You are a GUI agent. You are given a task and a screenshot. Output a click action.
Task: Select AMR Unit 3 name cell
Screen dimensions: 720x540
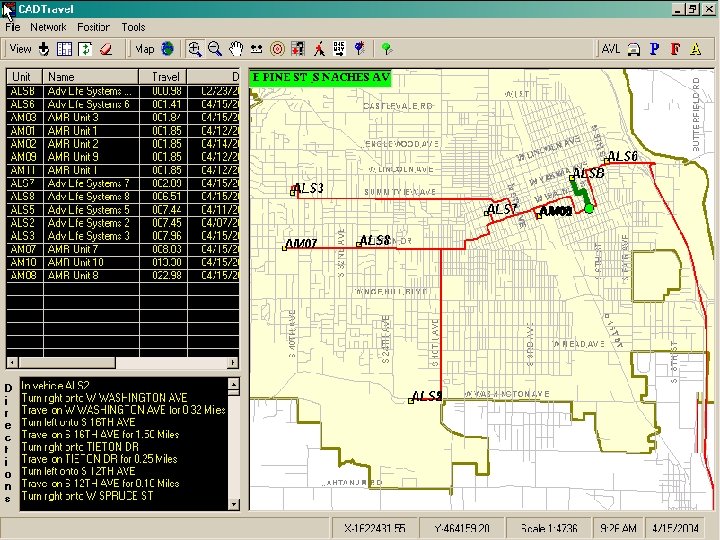(x=91, y=118)
